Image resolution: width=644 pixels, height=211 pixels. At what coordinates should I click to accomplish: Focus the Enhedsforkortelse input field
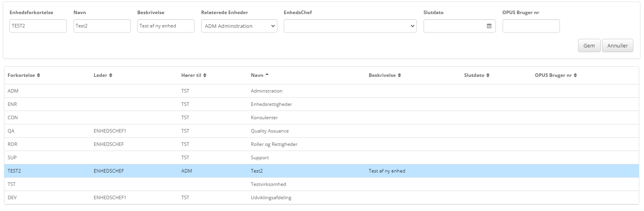pyautogui.click(x=38, y=26)
